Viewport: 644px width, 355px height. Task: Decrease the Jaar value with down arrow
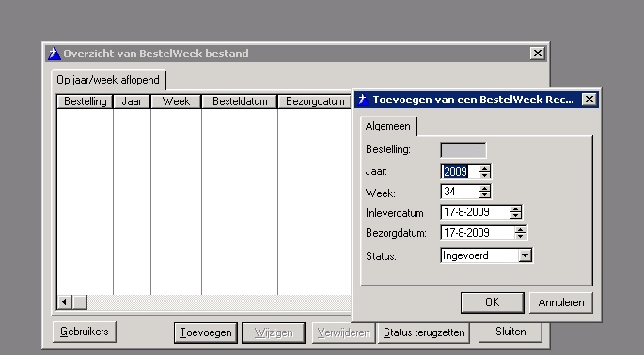484,175
